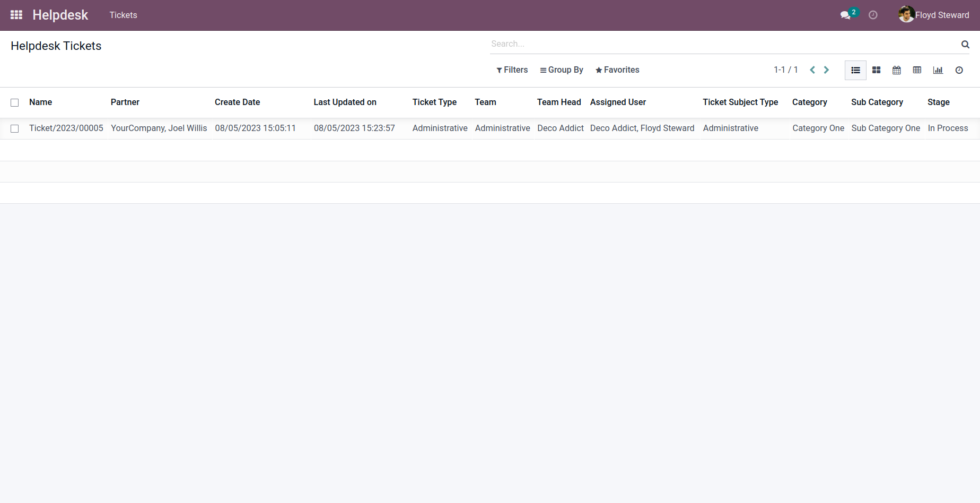The width and height of the screenshot is (980, 503).
Task: Click Floyd Steward avatar picture
Action: pos(906,14)
